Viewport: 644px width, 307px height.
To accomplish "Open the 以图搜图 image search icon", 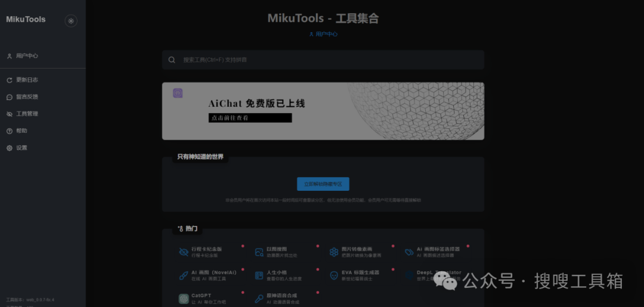I will point(259,252).
